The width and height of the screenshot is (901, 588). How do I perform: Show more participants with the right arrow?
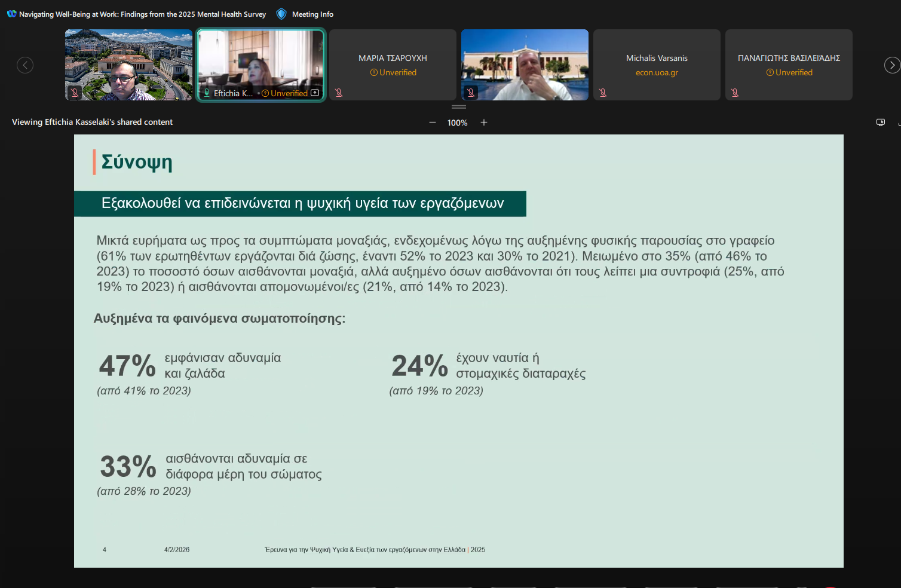coord(891,65)
